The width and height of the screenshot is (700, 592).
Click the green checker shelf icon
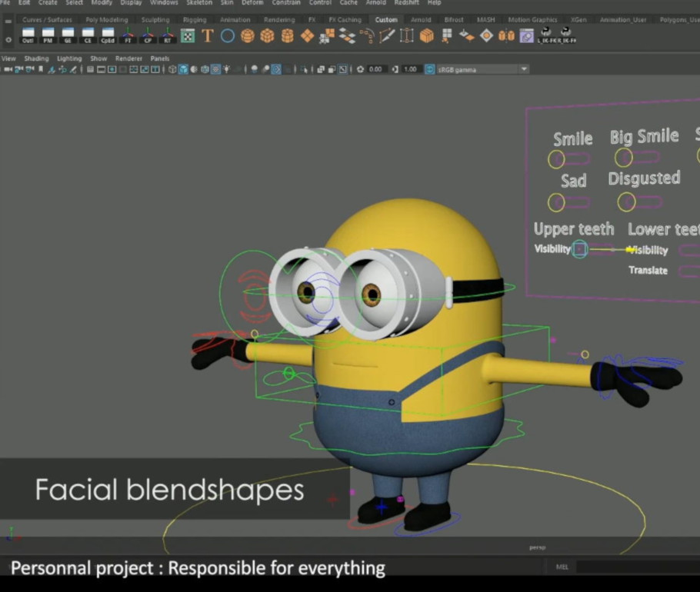click(x=188, y=35)
